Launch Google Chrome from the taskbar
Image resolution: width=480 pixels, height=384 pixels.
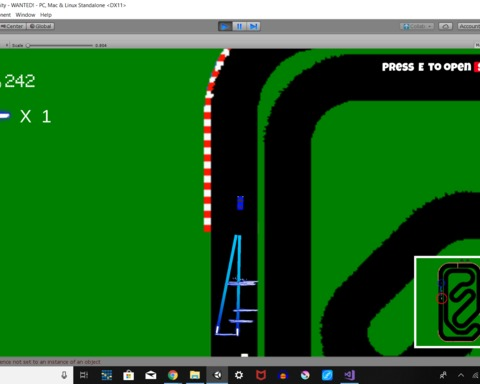[x=173, y=375]
